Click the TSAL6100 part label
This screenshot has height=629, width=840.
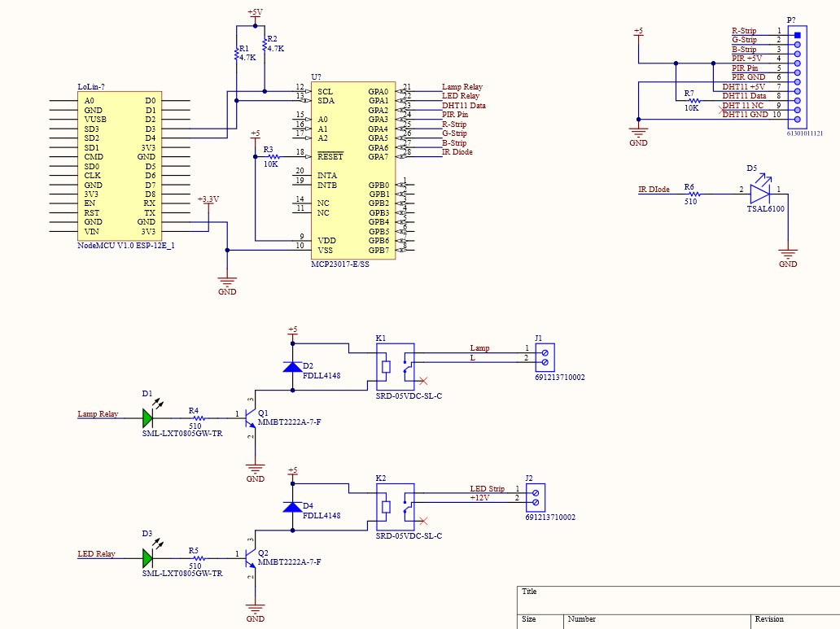click(766, 209)
